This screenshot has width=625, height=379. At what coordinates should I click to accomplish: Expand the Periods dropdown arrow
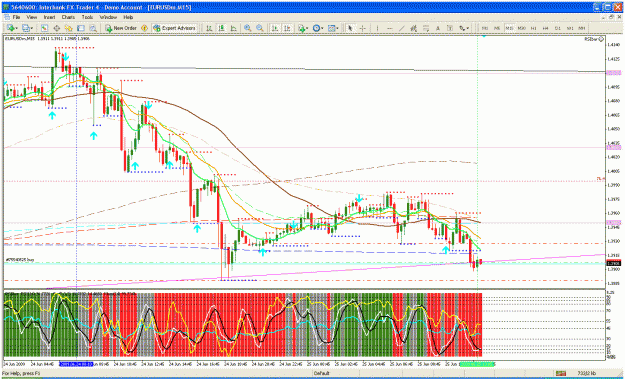(x=322, y=28)
